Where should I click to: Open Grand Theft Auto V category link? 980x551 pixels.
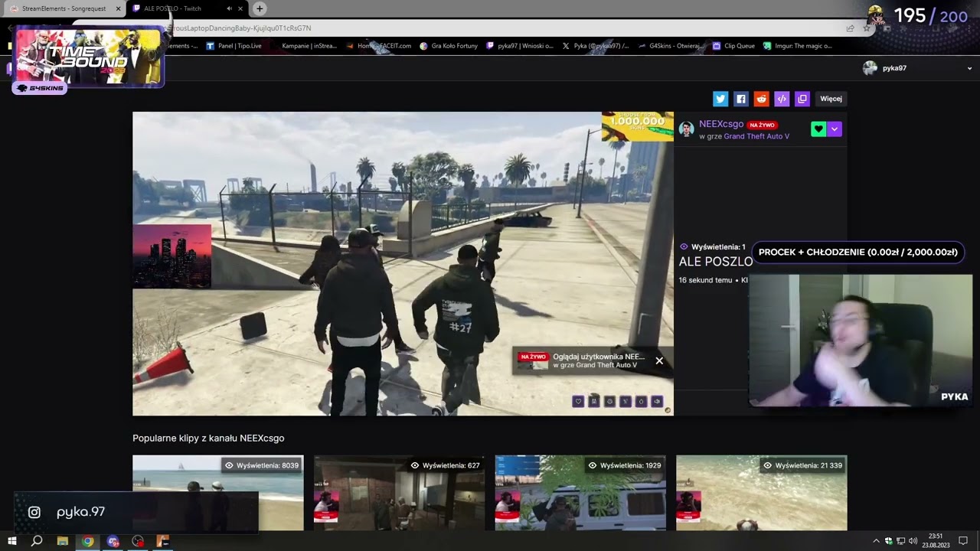click(756, 136)
